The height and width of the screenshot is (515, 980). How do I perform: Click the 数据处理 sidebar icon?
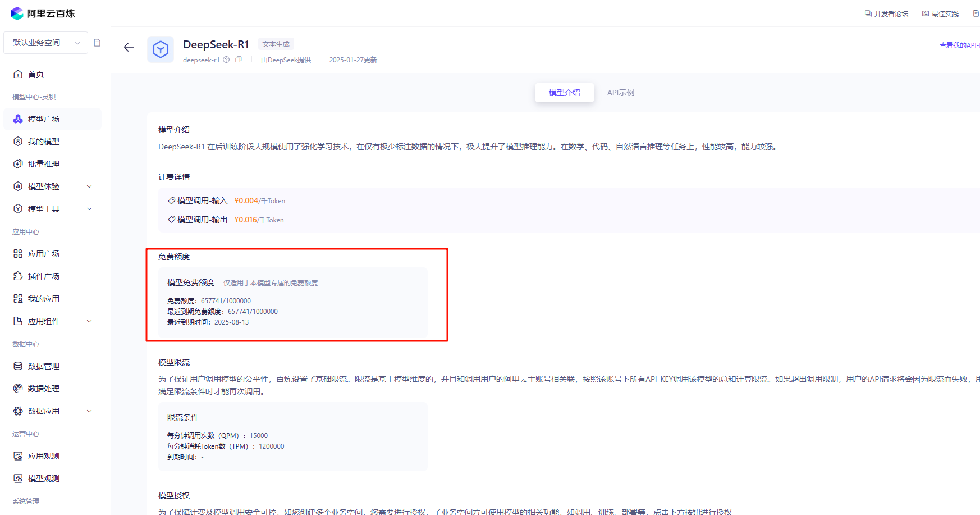point(18,389)
